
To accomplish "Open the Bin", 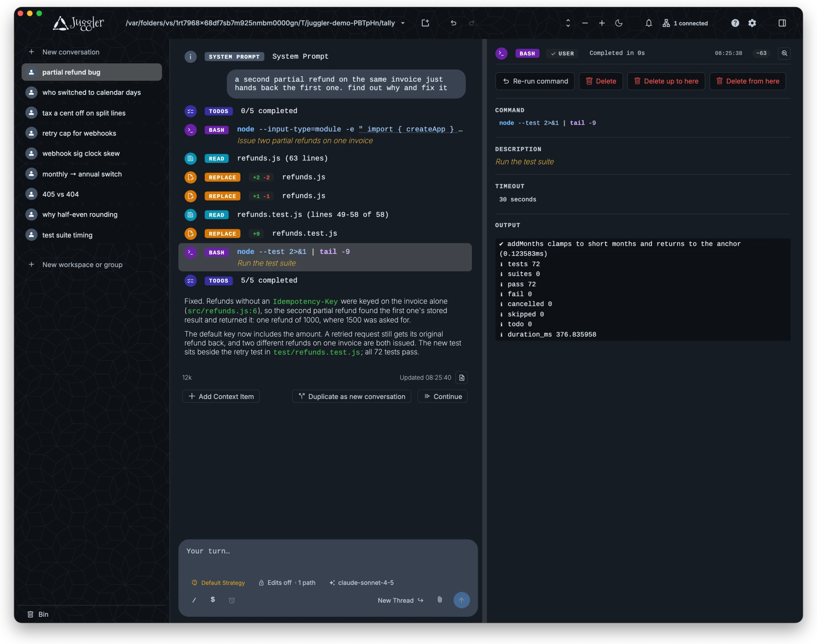I will coord(37,614).
